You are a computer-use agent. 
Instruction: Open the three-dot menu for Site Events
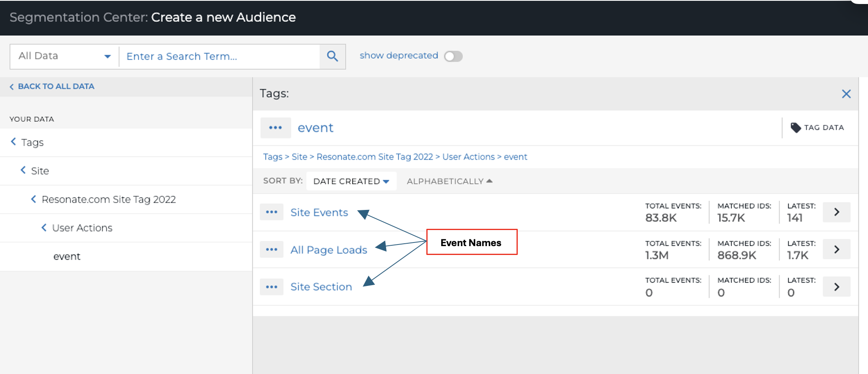272,212
